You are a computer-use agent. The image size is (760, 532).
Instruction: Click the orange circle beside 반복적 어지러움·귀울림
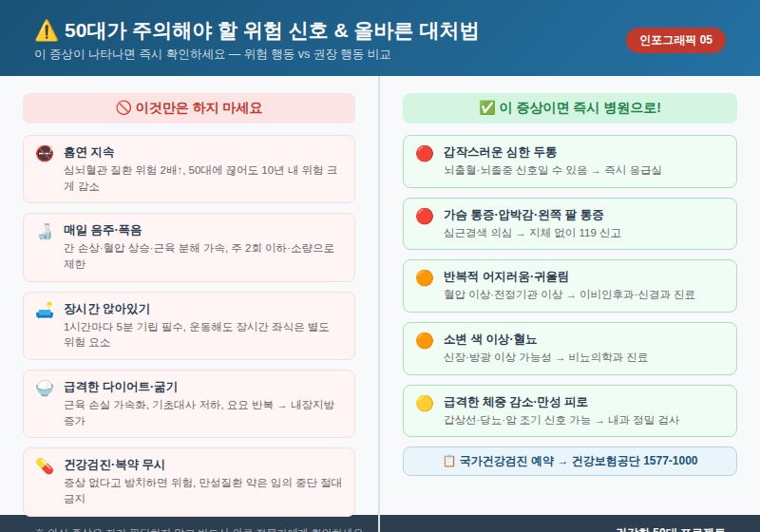coord(425,277)
